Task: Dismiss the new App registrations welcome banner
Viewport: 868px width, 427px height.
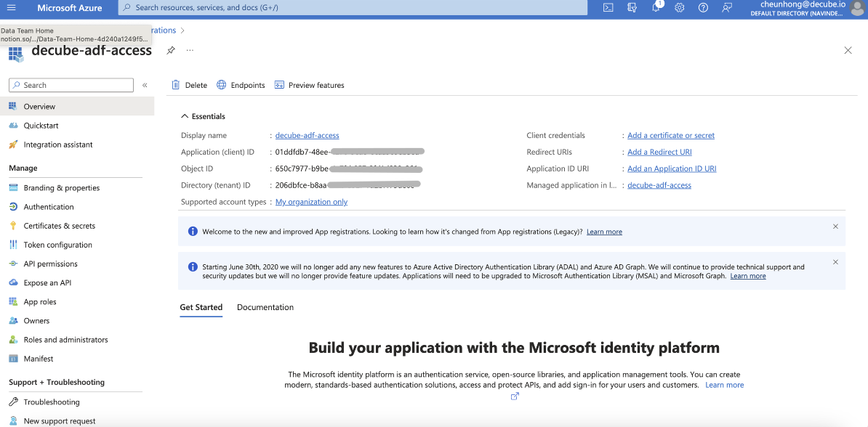Action: (835, 227)
